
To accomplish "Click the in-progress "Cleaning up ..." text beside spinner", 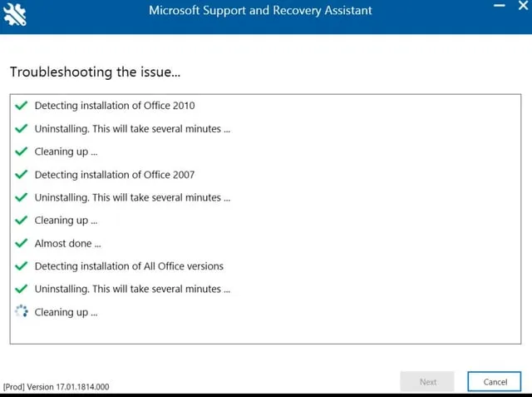I will [x=66, y=312].
